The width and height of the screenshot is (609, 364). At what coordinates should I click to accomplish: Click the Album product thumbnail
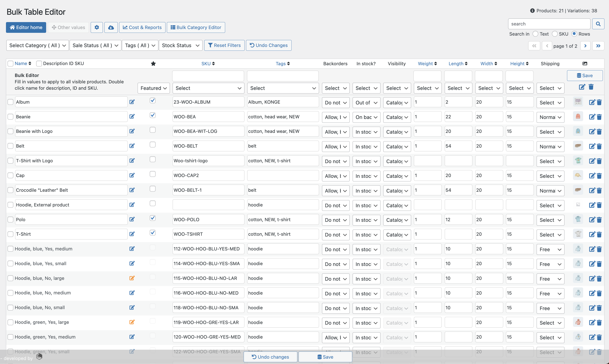tap(578, 102)
